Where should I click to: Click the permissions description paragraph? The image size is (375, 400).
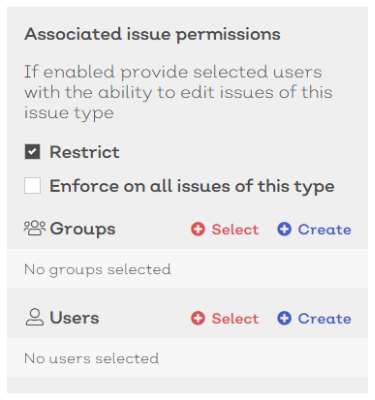(x=178, y=92)
